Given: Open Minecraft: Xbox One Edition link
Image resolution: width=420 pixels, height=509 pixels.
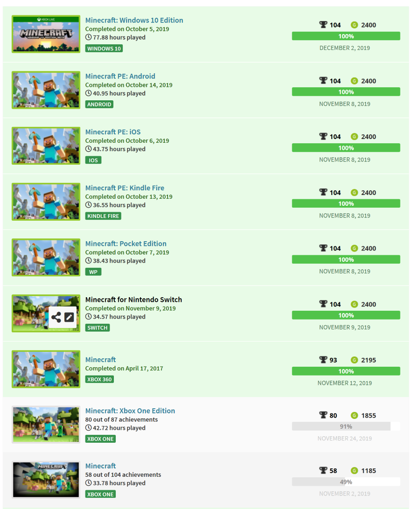Looking at the screenshot, I should [x=130, y=411].
